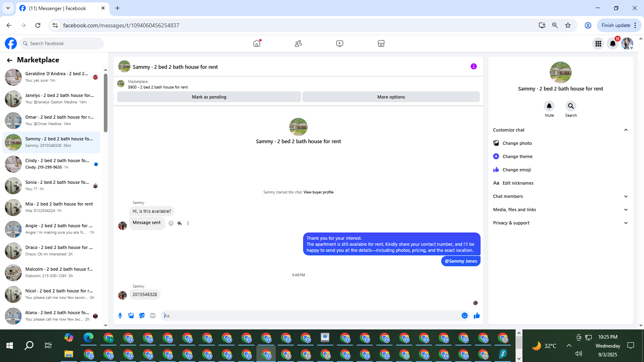This screenshot has height=362, width=644.
Task: Open Chrome's three-dot menu
Action: (x=635, y=25)
